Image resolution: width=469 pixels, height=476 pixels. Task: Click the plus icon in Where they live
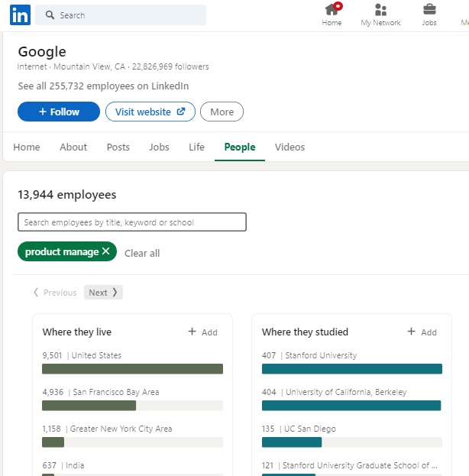coord(192,332)
